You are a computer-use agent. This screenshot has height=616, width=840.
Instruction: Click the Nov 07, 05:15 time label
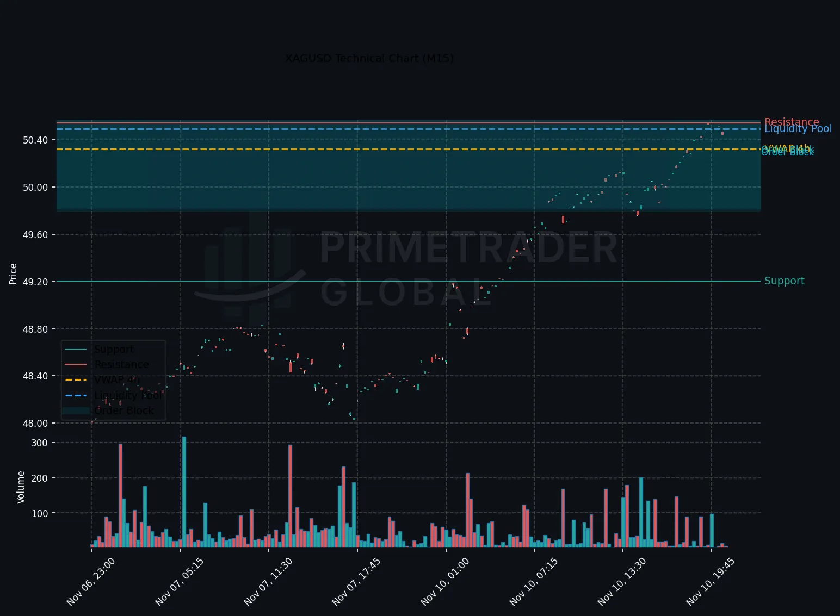[179, 581]
